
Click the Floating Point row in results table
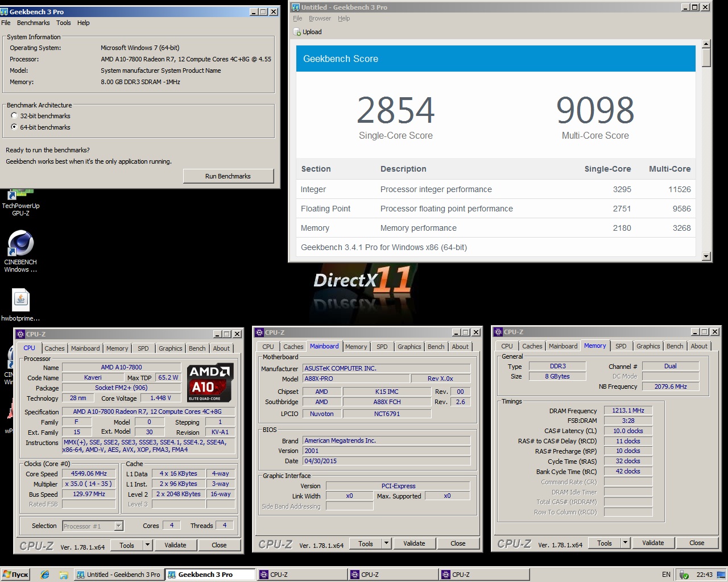tap(496, 209)
